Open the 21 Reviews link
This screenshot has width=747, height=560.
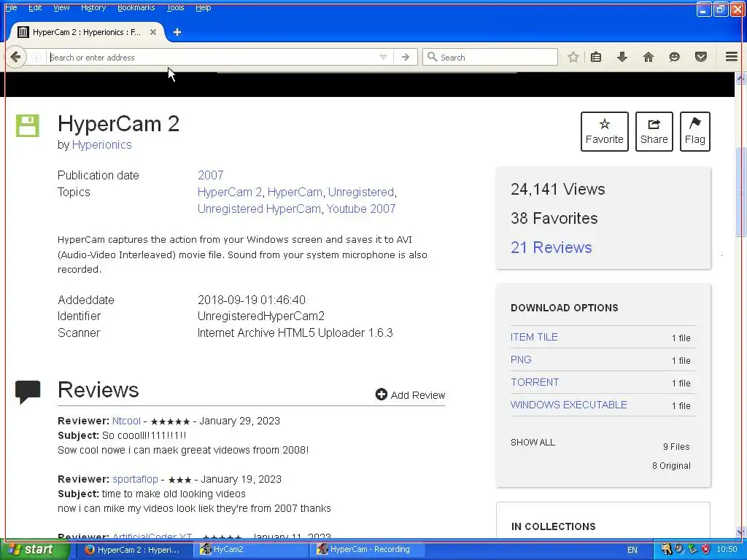[551, 248]
